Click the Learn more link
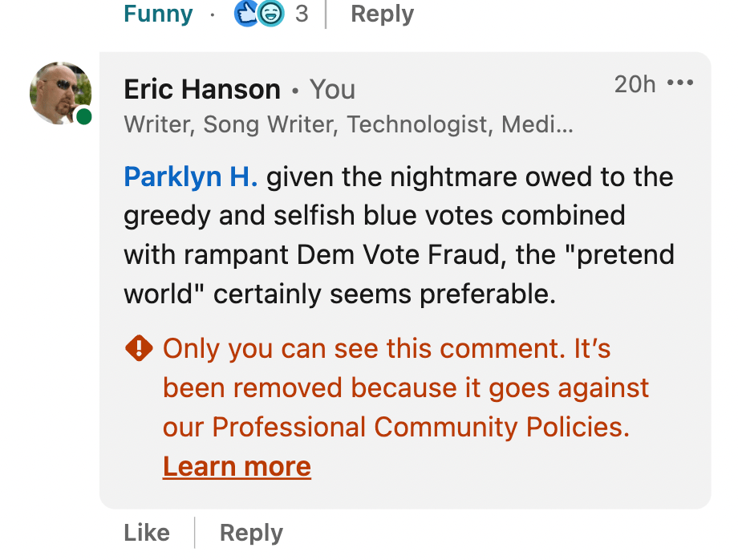The image size is (738, 560). click(x=237, y=467)
